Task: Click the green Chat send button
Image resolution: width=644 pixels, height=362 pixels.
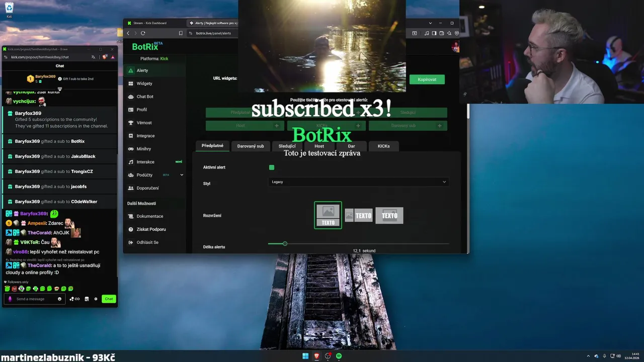Action: tap(109, 299)
